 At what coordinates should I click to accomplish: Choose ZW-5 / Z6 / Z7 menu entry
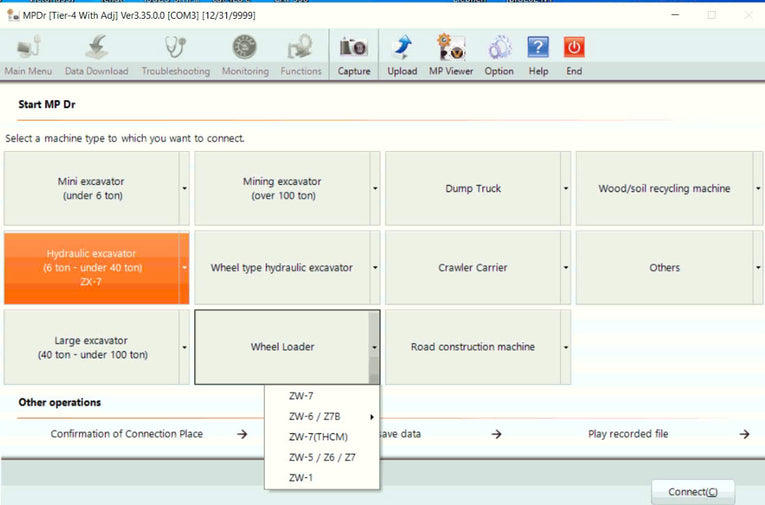coord(322,457)
